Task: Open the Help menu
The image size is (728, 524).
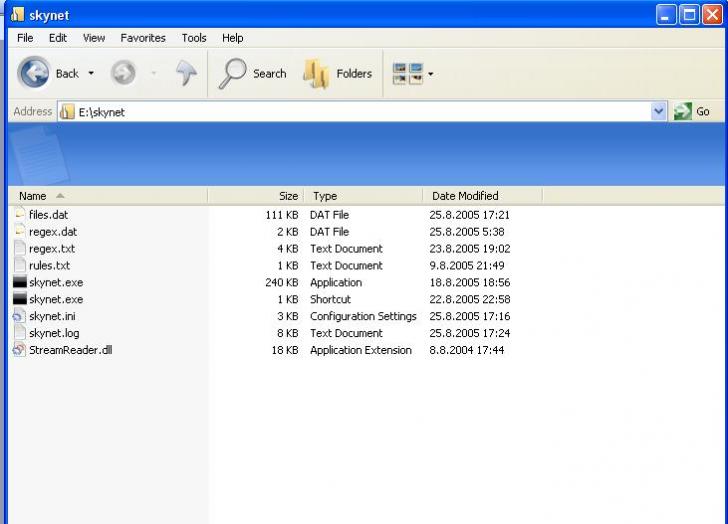Action: coord(233,38)
